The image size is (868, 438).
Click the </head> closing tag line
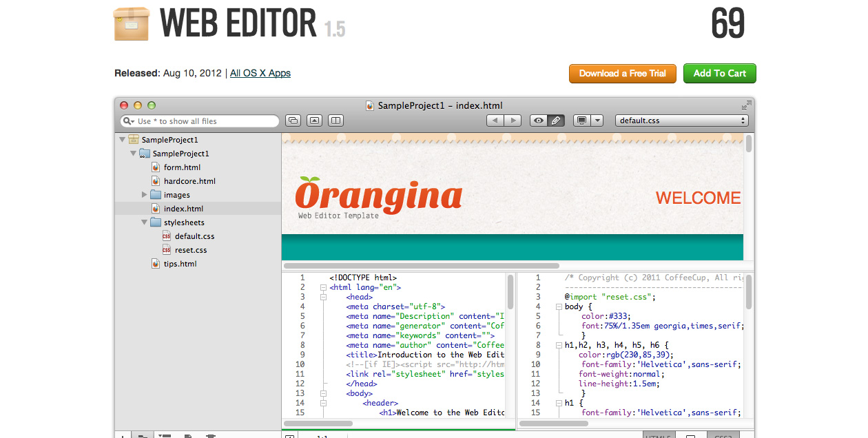(x=362, y=384)
